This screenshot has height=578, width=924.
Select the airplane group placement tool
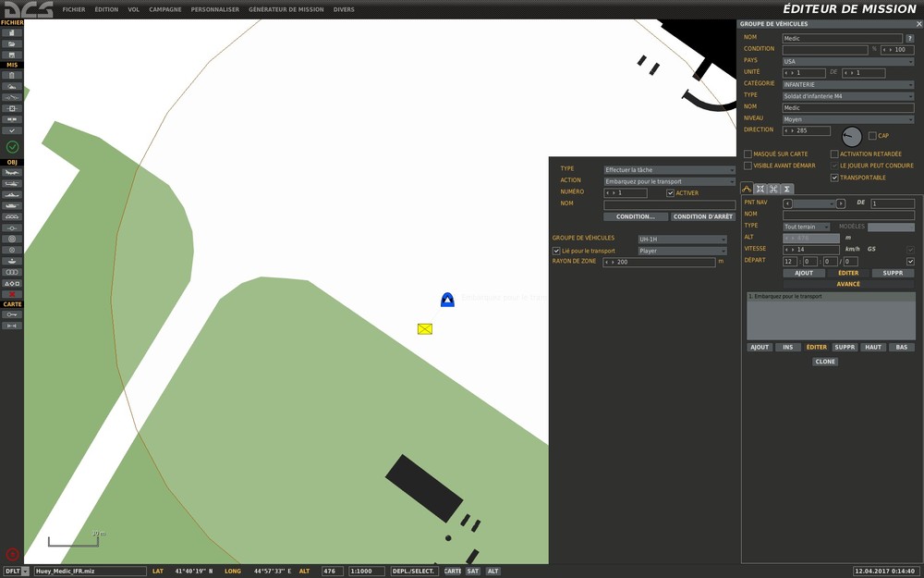point(12,173)
